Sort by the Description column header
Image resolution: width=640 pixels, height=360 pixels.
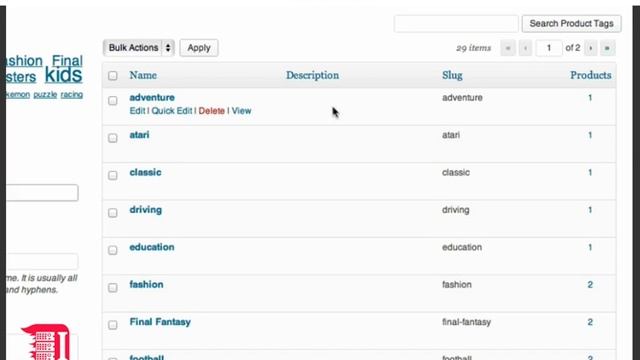point(312,76)
